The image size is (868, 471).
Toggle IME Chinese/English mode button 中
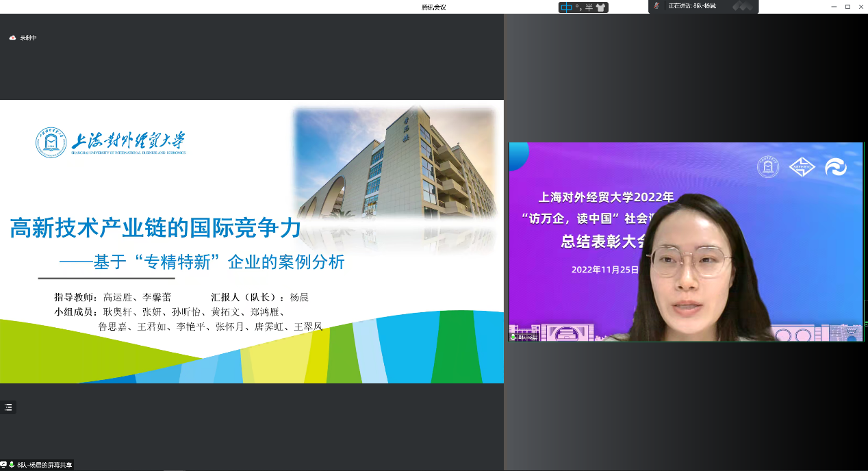(x=566, y=8)
